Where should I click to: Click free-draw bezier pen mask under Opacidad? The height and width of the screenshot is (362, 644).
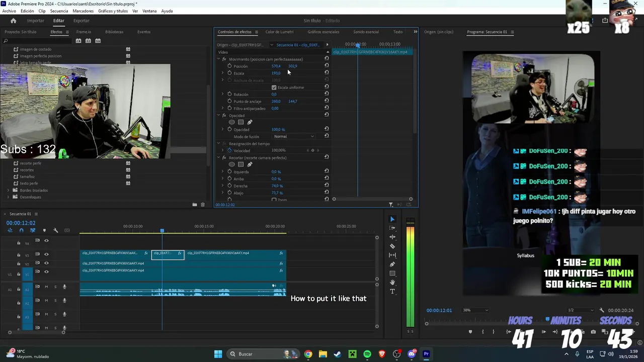[250, 122]
